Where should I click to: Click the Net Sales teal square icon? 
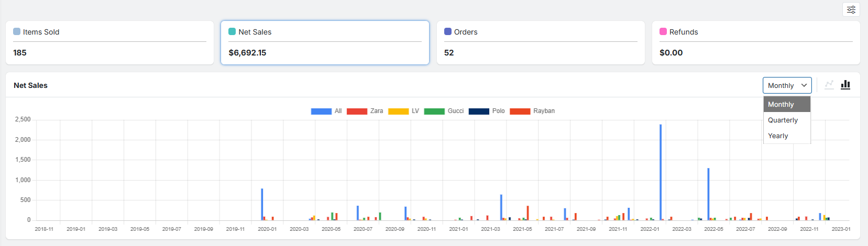[x=232, y=31]
